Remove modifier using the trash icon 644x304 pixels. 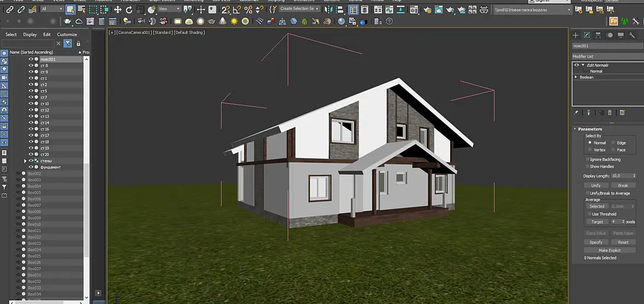[x=610, y=112]
